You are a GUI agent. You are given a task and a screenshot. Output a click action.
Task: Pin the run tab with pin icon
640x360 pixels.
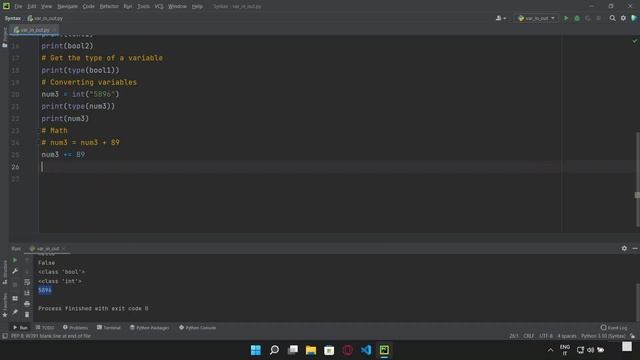(15, 312)
